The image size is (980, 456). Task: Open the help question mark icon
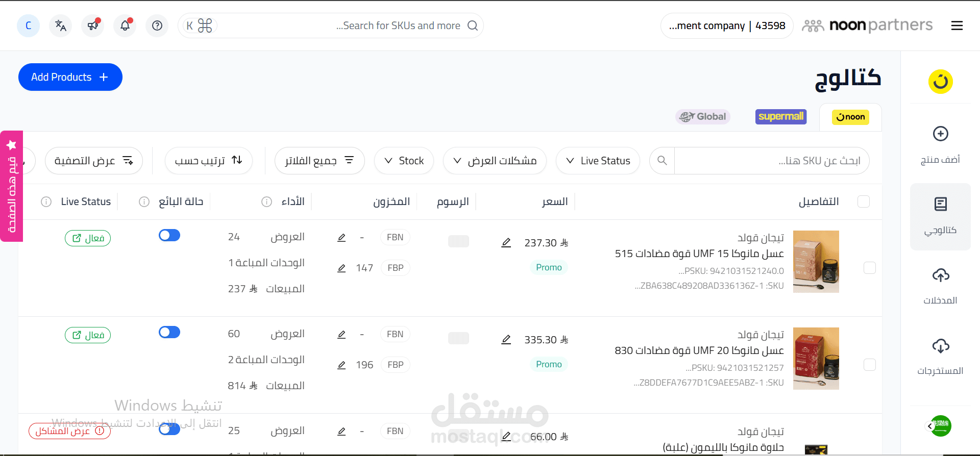[x=157, y=26]
